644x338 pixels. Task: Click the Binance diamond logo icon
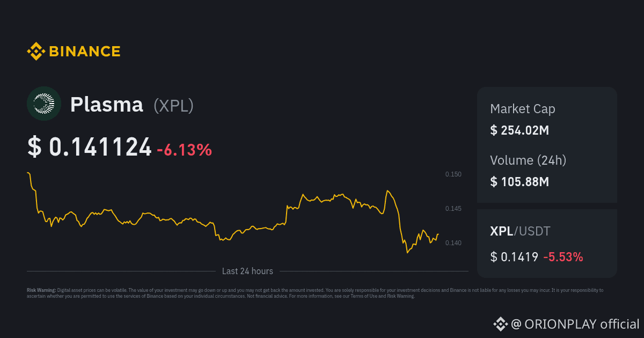click(x=35, y=52)
